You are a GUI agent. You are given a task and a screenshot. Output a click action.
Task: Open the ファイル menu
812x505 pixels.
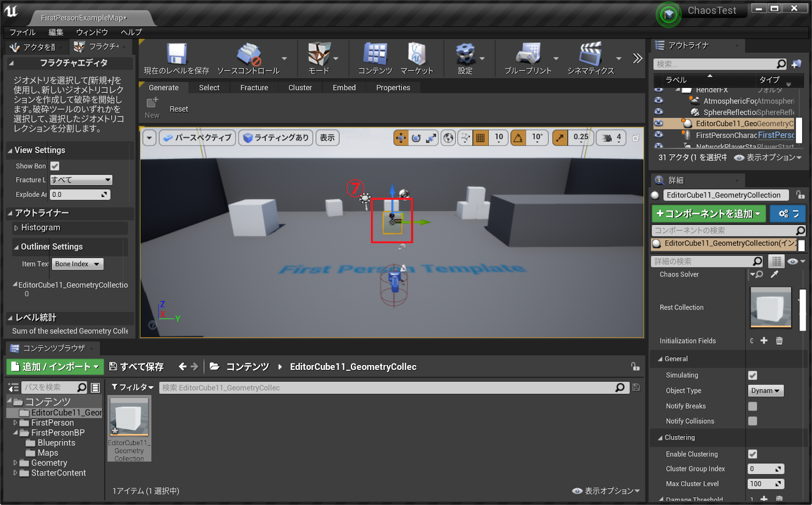coord(22,32)
